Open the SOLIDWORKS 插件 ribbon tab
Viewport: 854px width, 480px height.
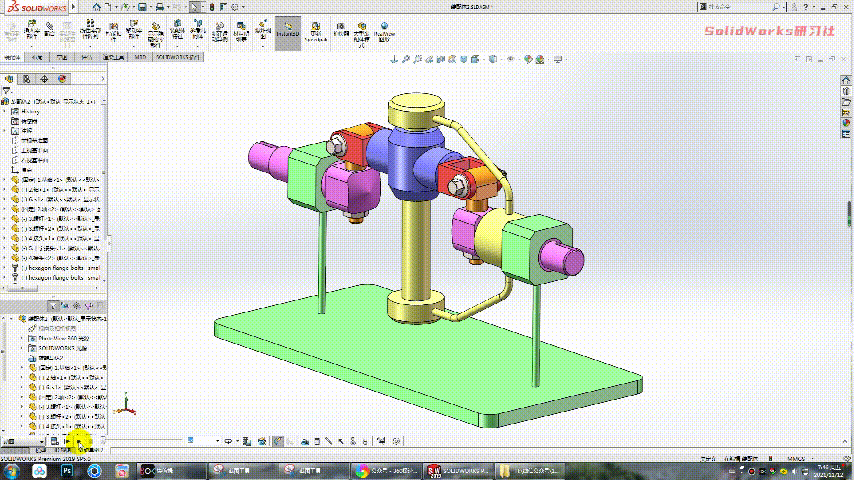pos(178,57)
